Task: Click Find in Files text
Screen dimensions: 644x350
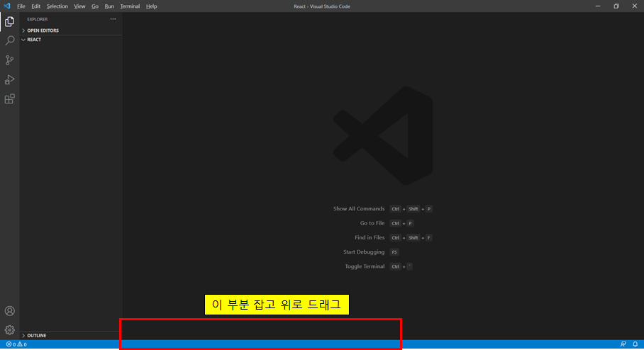Action: tap(370, 237)
